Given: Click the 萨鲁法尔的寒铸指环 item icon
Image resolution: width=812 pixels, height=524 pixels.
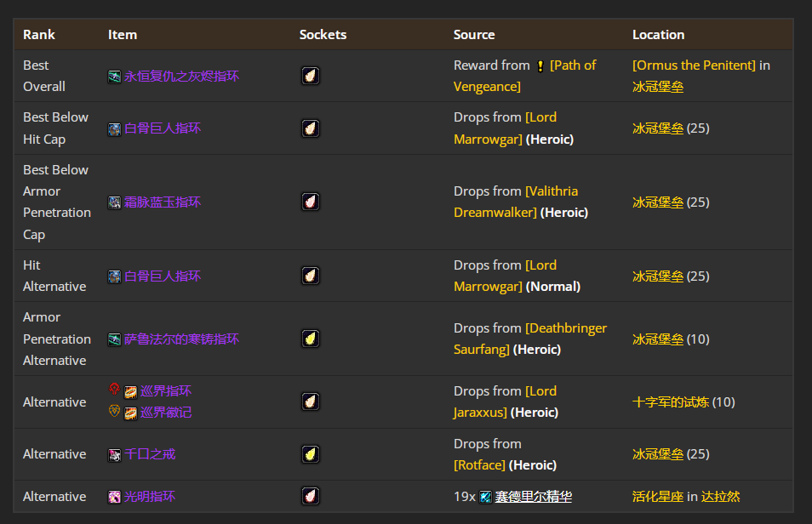Looking at the screenshot, I should pos(114,339).
